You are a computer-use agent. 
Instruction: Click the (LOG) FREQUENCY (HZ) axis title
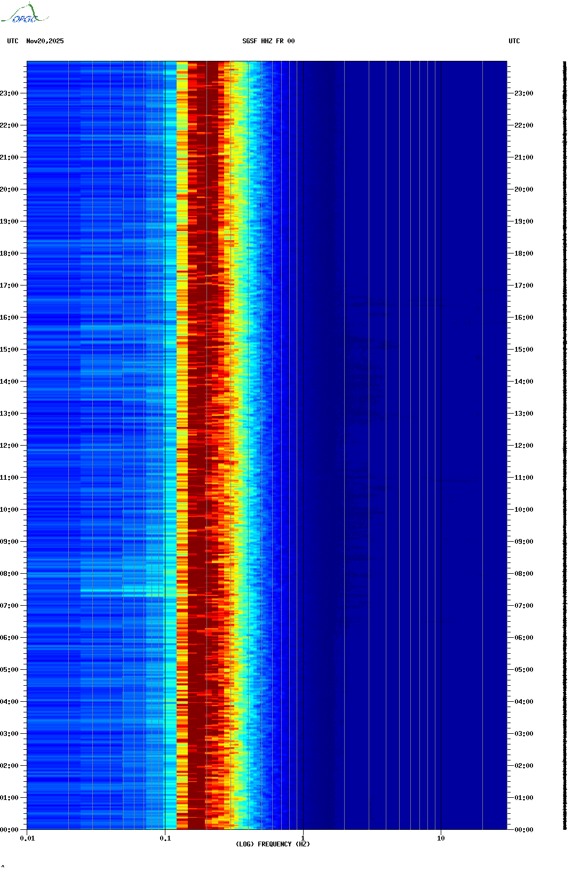(273, 844)
